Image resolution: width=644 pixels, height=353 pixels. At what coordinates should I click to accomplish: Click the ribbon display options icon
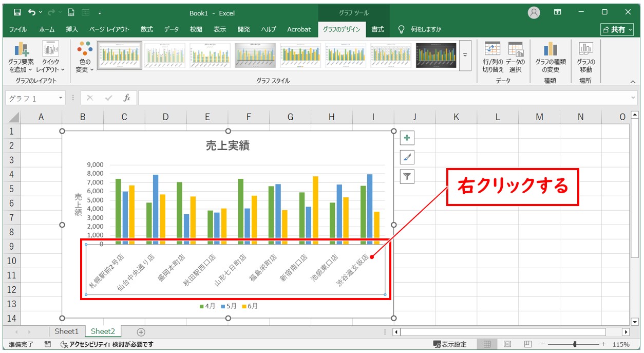click(x=558, y=12)
